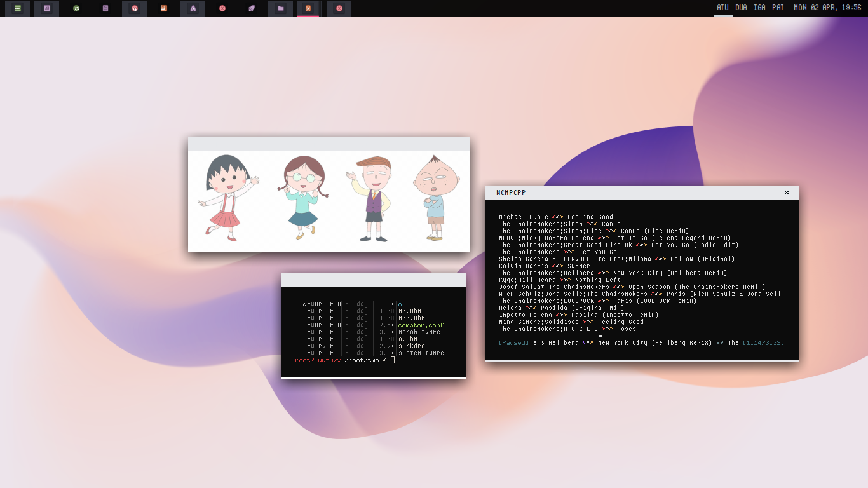Close the NCMPCPP window

787,193
